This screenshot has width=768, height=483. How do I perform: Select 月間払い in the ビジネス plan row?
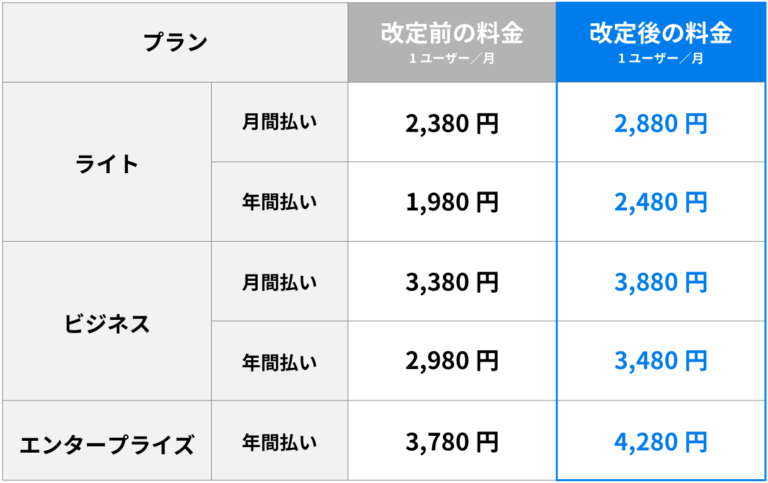(x=280, y=283)
